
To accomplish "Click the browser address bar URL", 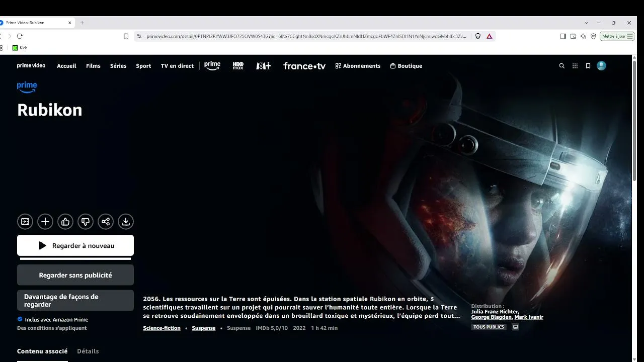I will pyautogui.click(x=306, y=36).
